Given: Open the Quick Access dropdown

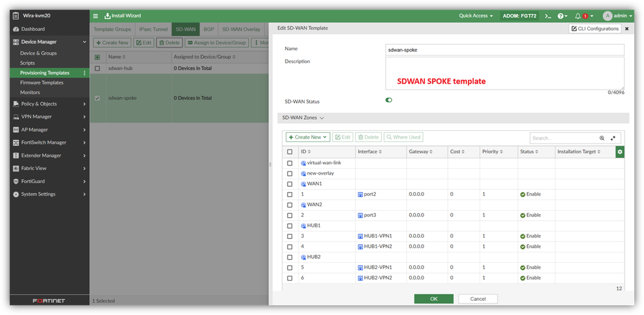Looking at the screenshot, I should click(476, 15).
